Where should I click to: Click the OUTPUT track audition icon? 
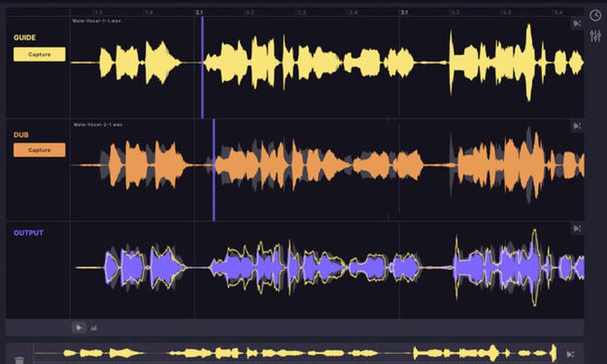click(577, 228)
